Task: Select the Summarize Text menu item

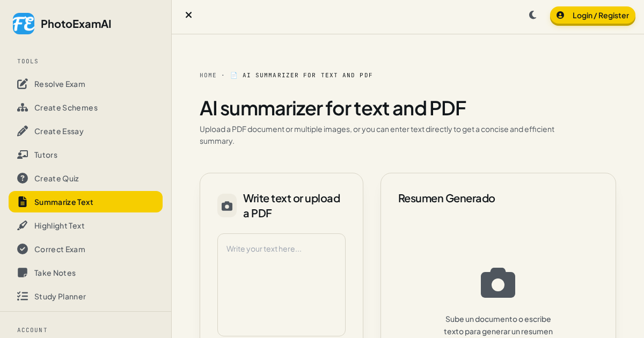Action: [x=85, y=202]
